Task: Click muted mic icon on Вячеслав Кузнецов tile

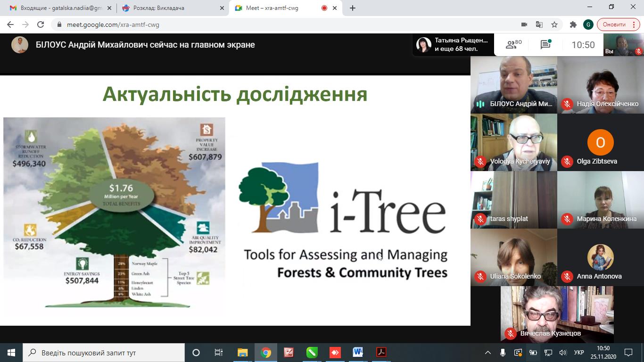Action: 511,334
